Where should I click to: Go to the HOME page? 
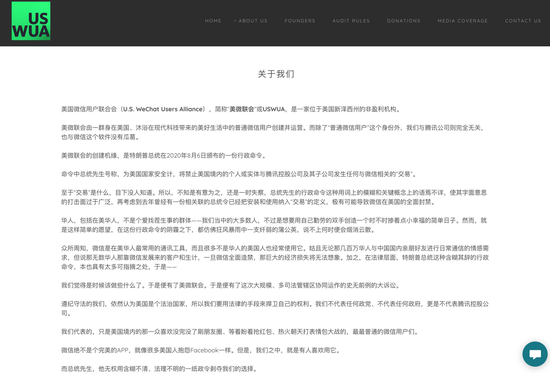coord(213,21)
